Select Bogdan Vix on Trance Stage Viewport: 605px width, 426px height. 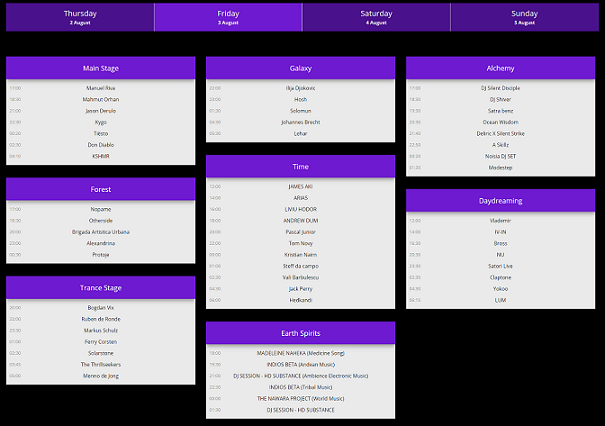point(101,308)
